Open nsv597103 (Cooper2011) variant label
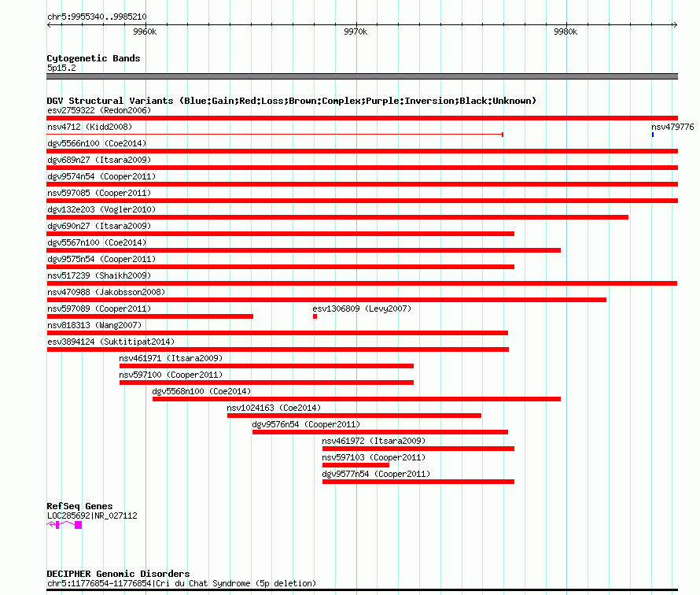This screenshot has width=700, height=595. click(374, 457)
